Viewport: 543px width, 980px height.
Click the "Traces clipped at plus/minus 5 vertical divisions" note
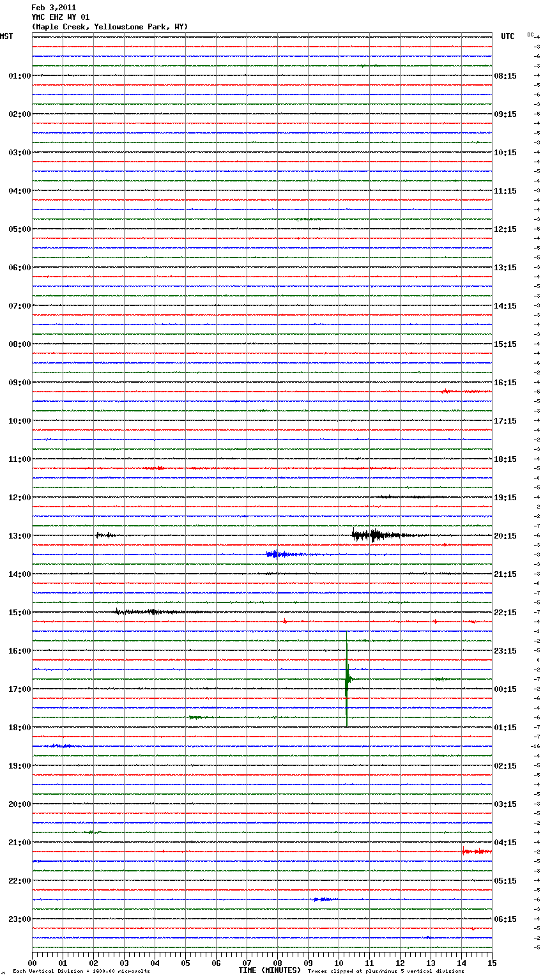click(386, 972)
